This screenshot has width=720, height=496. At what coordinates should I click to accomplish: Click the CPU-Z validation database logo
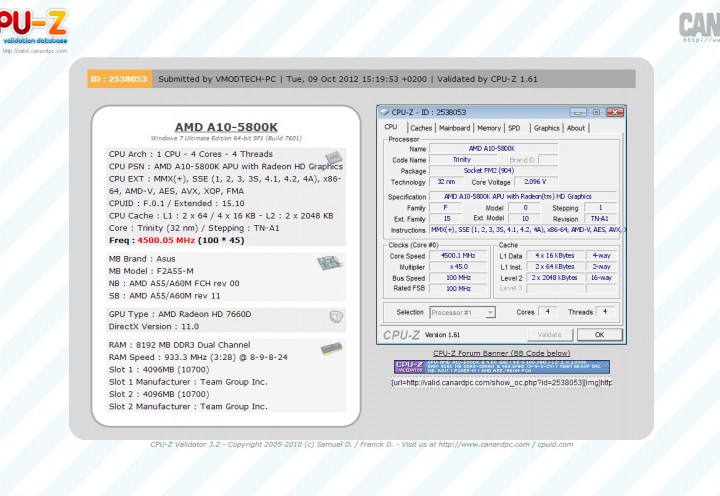tap(34, 27)
